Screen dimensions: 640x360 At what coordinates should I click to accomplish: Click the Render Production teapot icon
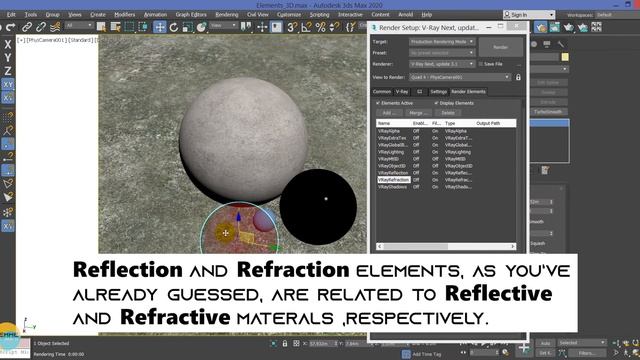(569, 27)
